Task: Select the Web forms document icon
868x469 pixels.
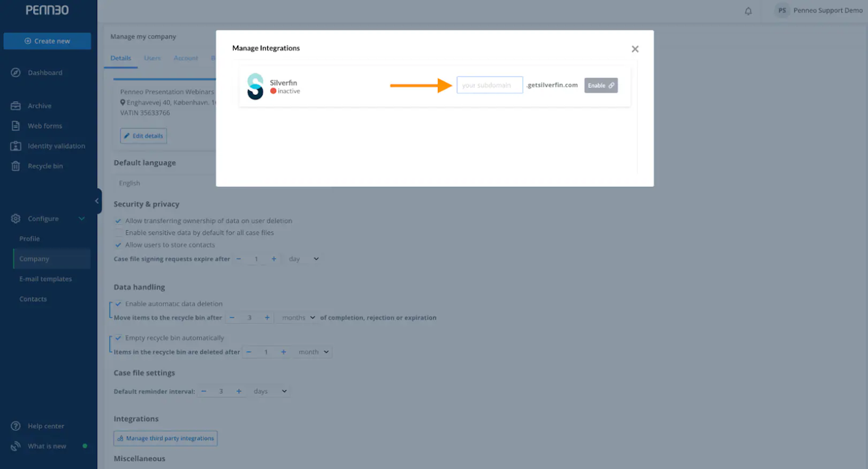Action: tap(16, 126)
